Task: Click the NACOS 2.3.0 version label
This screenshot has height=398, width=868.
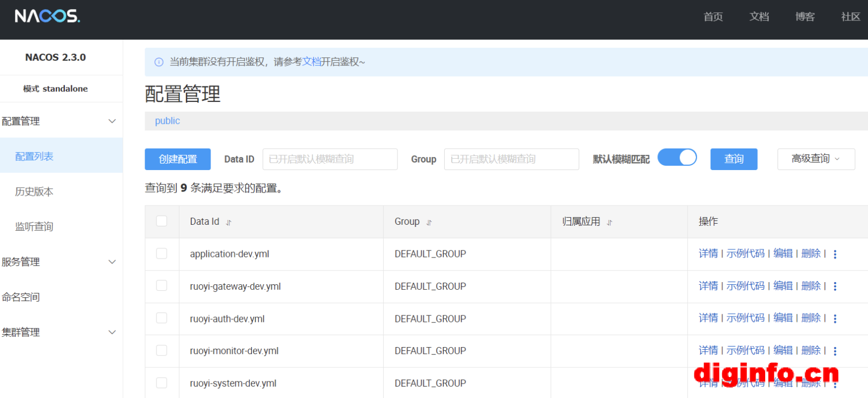Action: point(55,57)
